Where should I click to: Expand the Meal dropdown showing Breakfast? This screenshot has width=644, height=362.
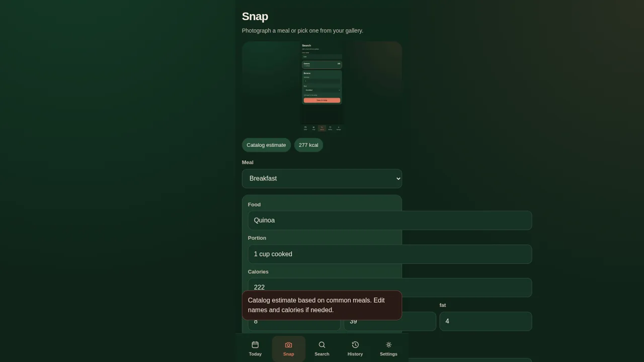pos(322,178)
